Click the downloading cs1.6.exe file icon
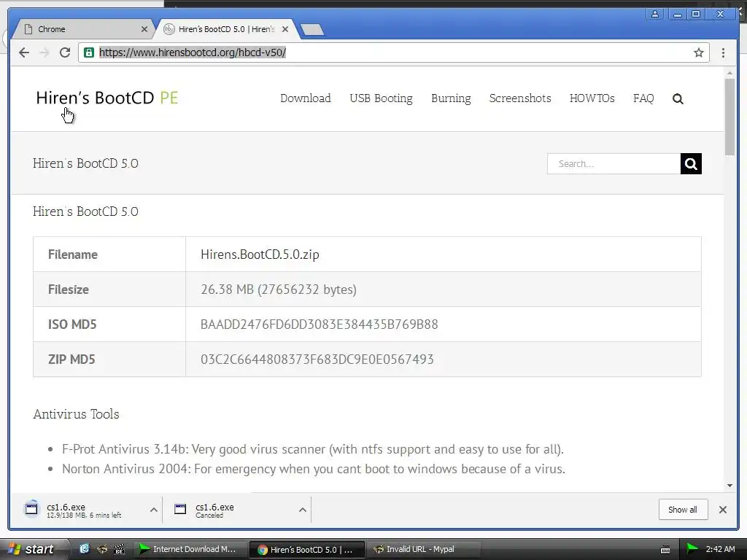The height and width of the screenshot is (560, 747). (31, 508)
